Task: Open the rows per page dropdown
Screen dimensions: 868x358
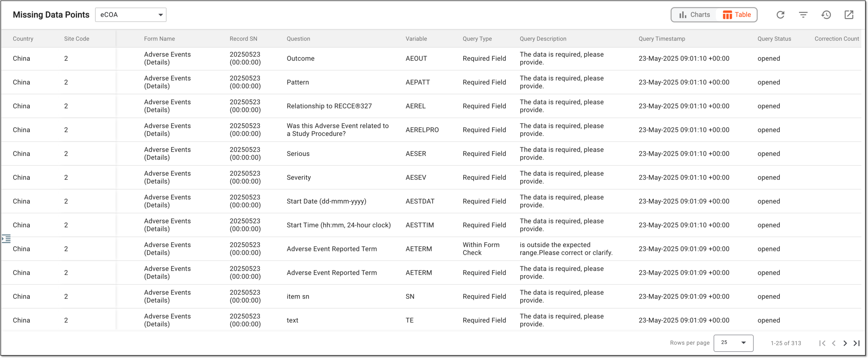Action: click(x=733, y=343)
